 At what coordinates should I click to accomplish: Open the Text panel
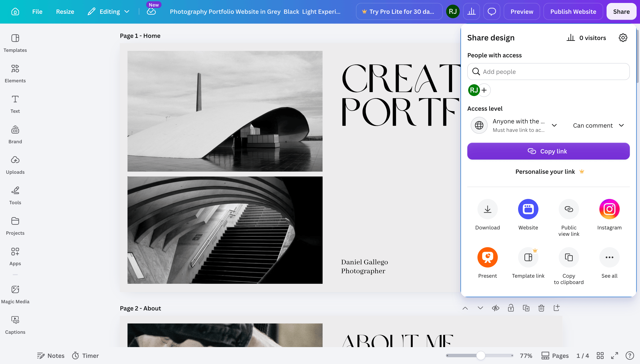pyautogui.click(x=15, y=104)
